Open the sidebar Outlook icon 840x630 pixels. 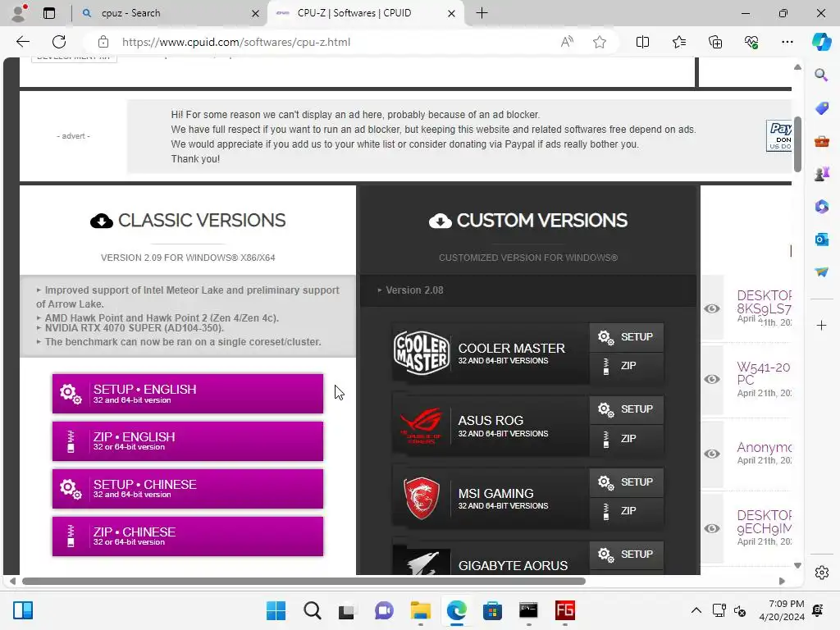821,239
